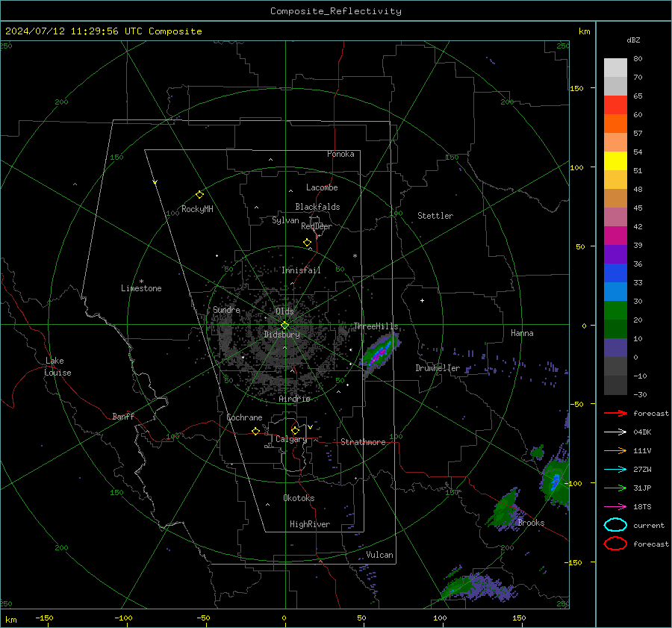This screenshot has height=628, width=672.
Task: Click the asterisk marker east of Innisfail
Action: pyautogui.click(x=355, y=256)
